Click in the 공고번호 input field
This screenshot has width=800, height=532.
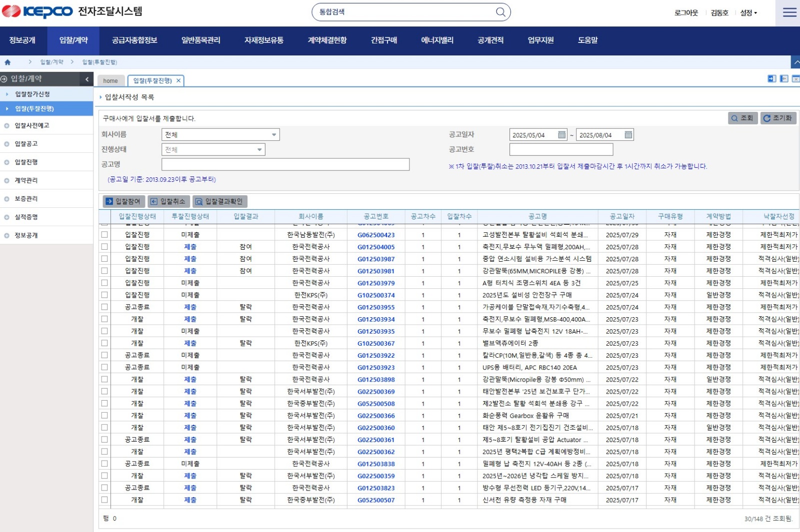point(561,149)
